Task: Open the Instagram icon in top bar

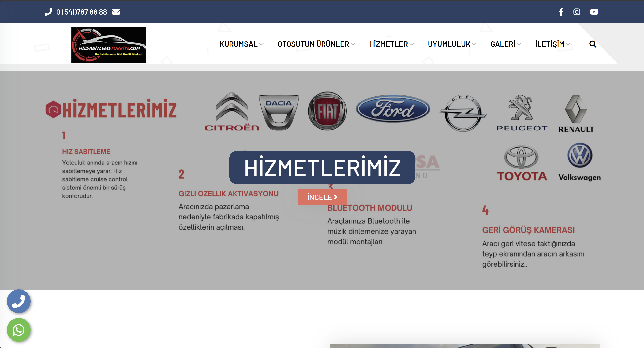Action: [577, 12]
